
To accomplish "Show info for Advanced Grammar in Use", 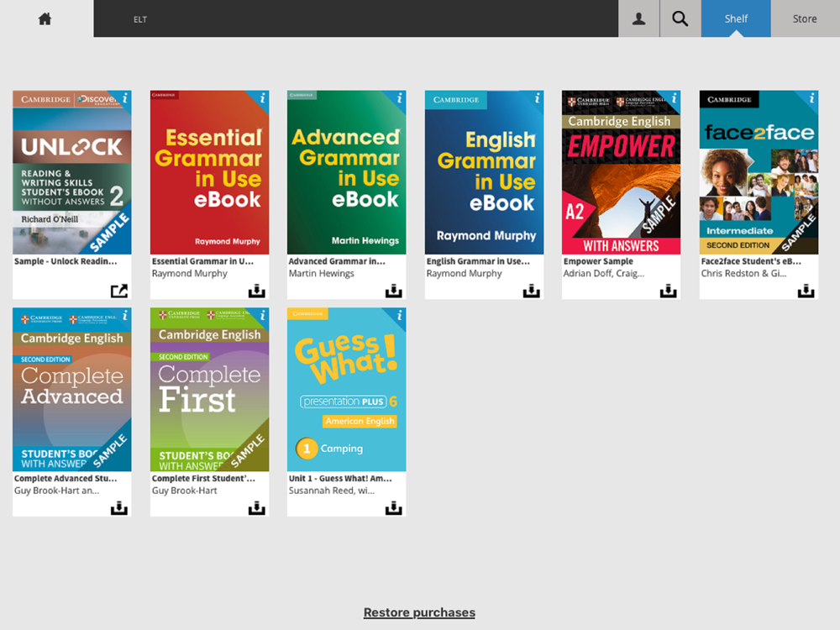I will click(x=400, y=97).
